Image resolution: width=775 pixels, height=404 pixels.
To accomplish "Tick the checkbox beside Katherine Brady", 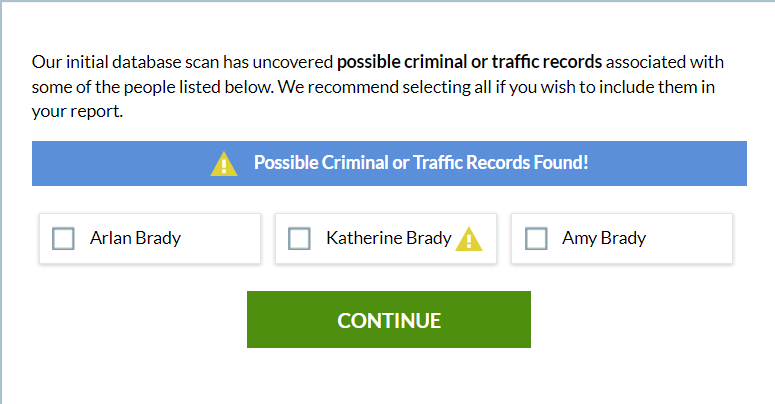I will point(299,239).
